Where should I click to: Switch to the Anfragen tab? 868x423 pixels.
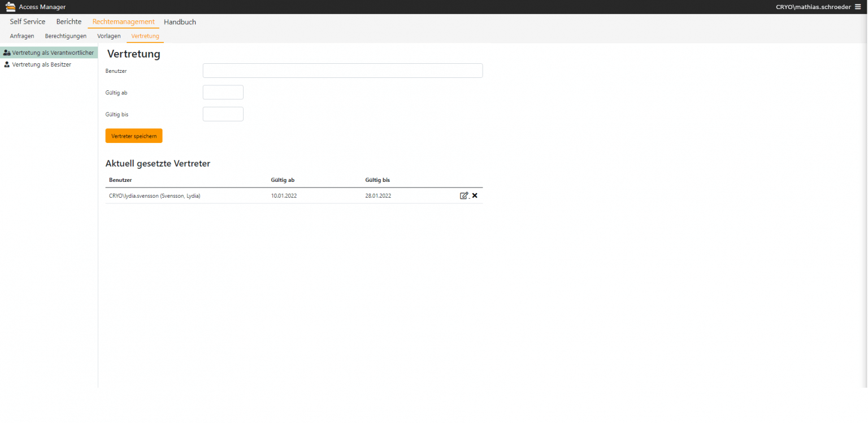click(x=22, y=36)
